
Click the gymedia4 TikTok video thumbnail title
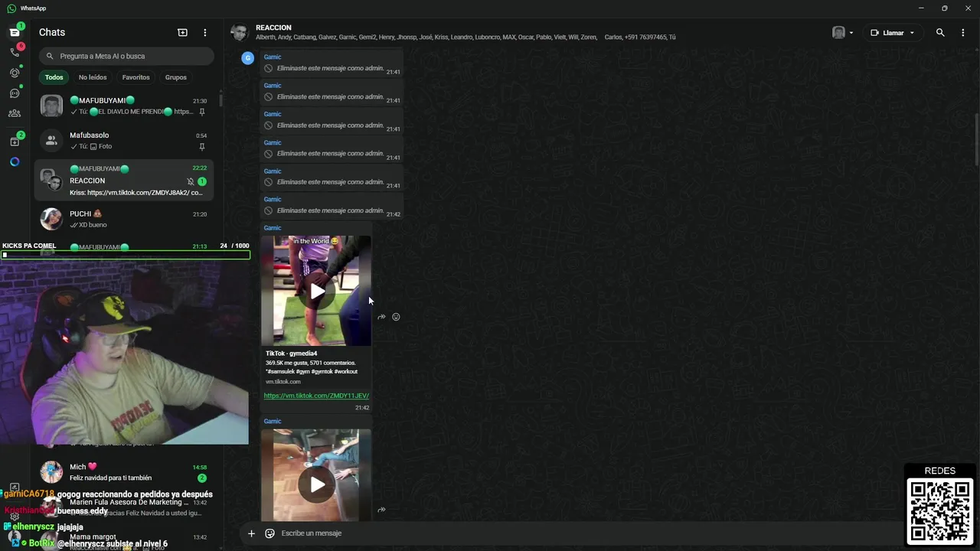point(291,354)
